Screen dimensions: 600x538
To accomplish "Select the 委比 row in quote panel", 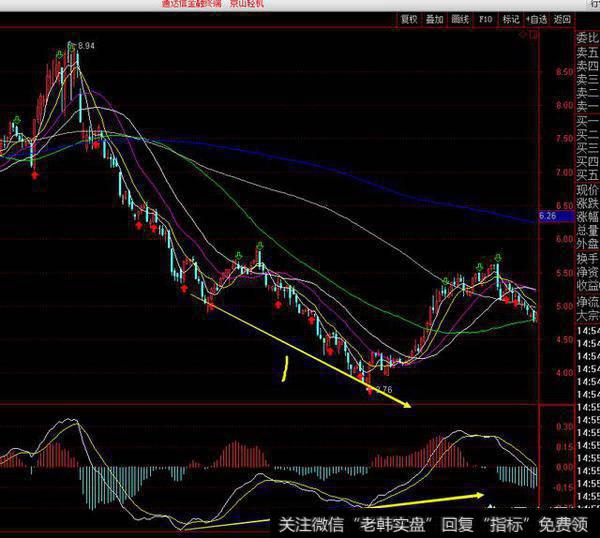I will [x=588, y=38].
